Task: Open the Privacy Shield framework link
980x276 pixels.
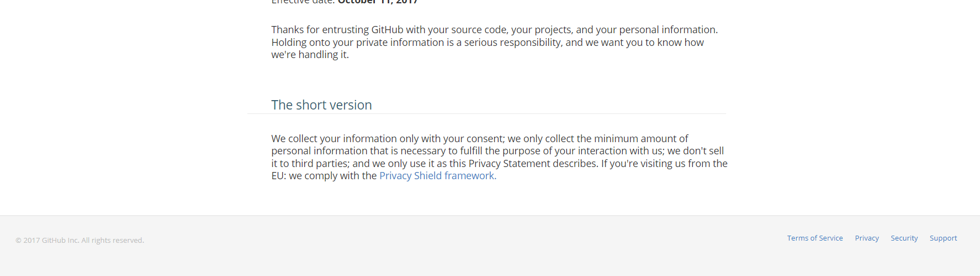Action: [437, 176]
